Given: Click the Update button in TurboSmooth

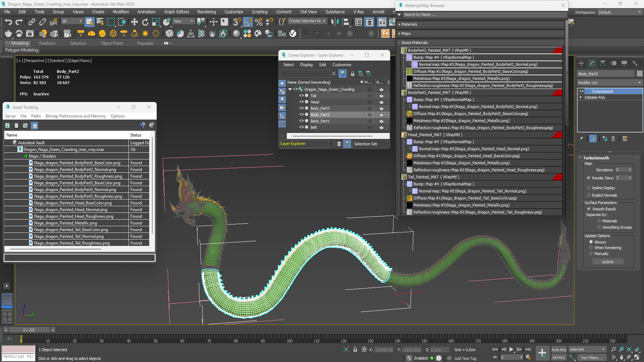Looking at the screenshot, I should pyautogui.click(x=607, y=262).
